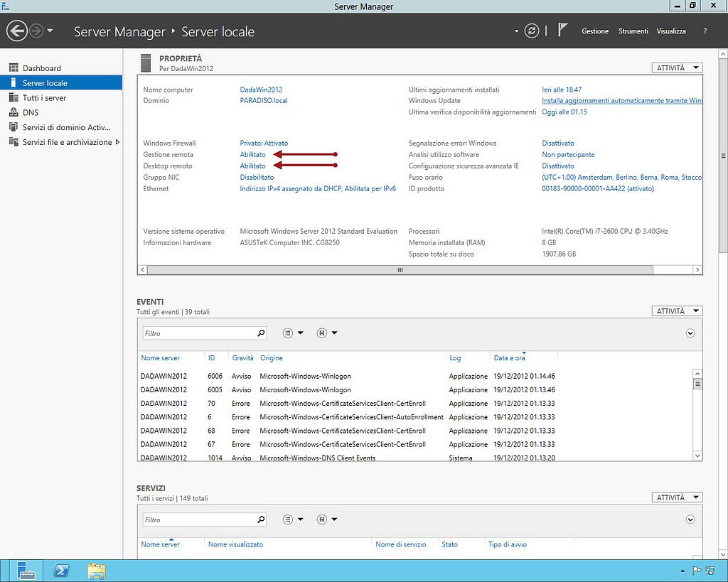Click the Windows Firewall Privato: Attivato link

264,143
